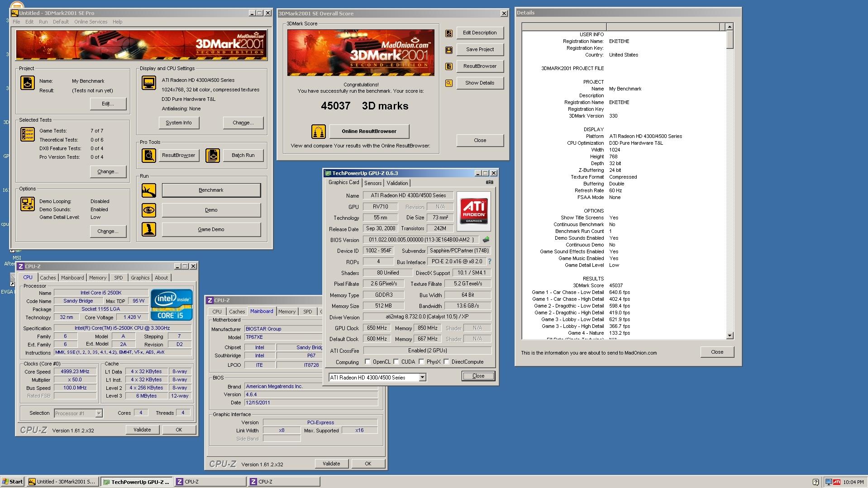Image resolution: width=868 pixels, height=488 pixels.
Task: Click the BIOS Version field in GPU-Z
Action: coord(421,240)
